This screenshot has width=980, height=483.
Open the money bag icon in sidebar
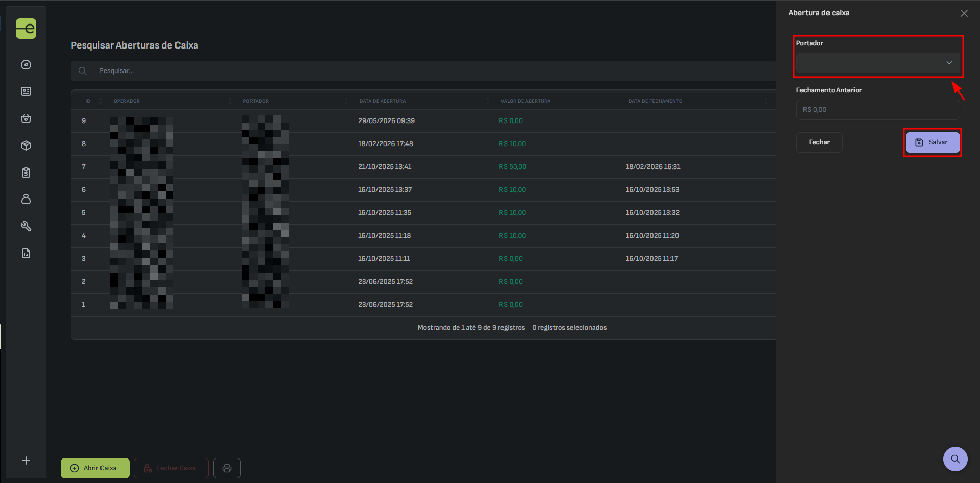(x=26, y=199)
